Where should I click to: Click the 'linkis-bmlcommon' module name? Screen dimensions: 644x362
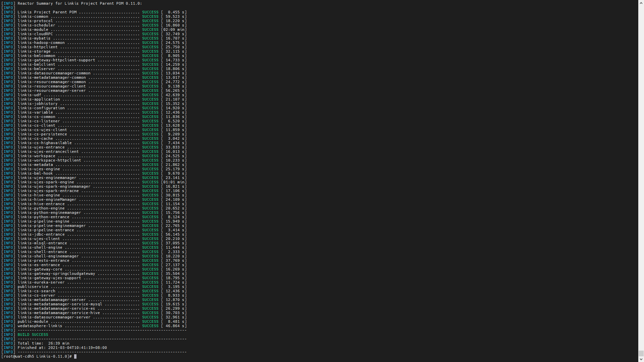[36, 56]
